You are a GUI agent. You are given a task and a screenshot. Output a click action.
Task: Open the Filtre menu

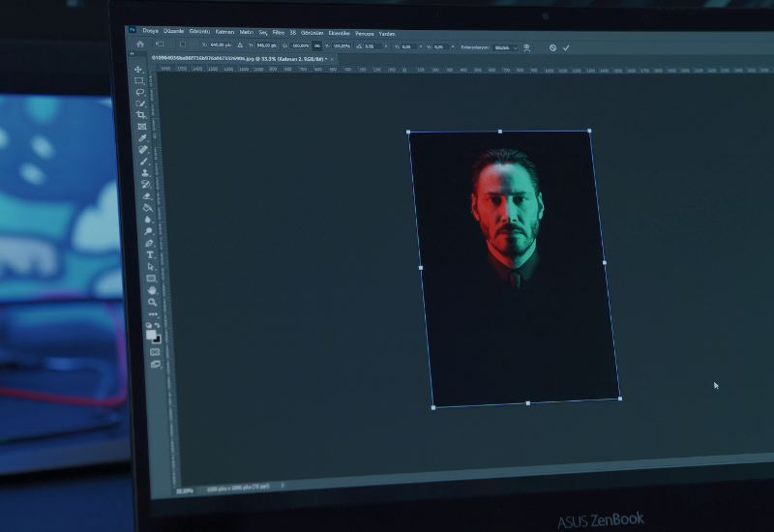coord(279,32)
